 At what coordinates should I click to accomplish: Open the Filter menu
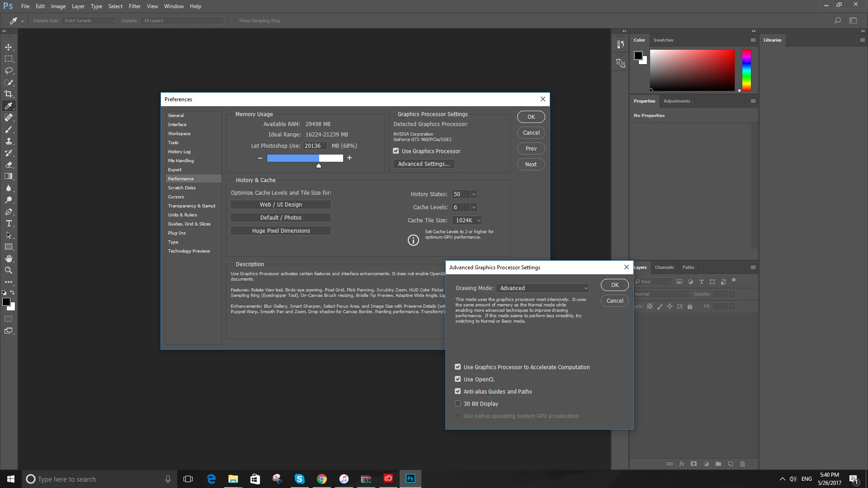(x=134, y=6)
